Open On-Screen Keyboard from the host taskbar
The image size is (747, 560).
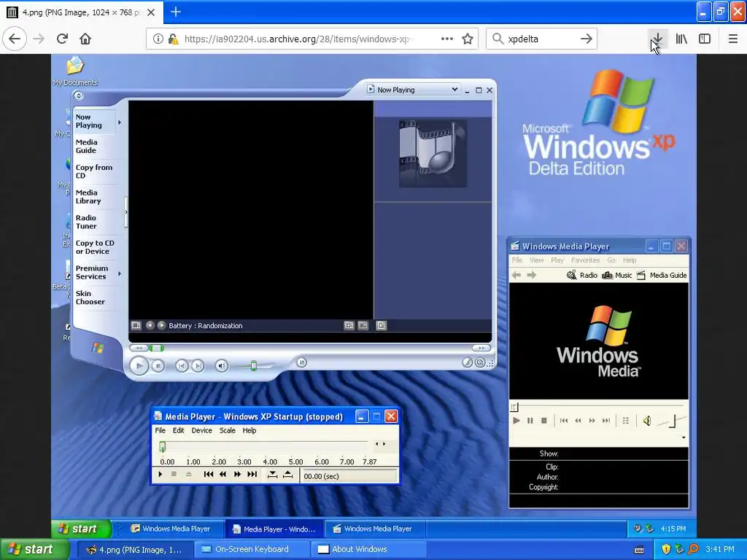[252, 549]
